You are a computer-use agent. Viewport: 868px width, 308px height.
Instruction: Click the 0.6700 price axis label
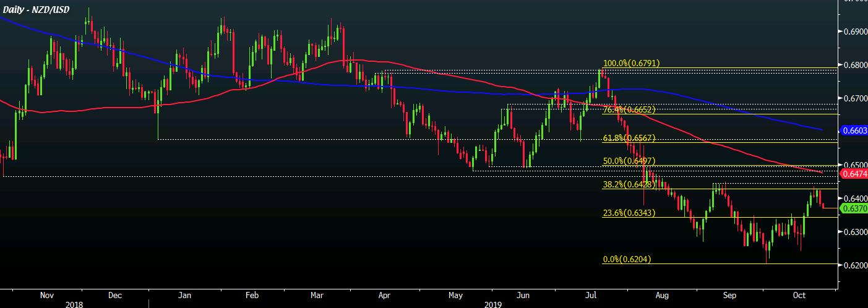click(x=855, y=98)
